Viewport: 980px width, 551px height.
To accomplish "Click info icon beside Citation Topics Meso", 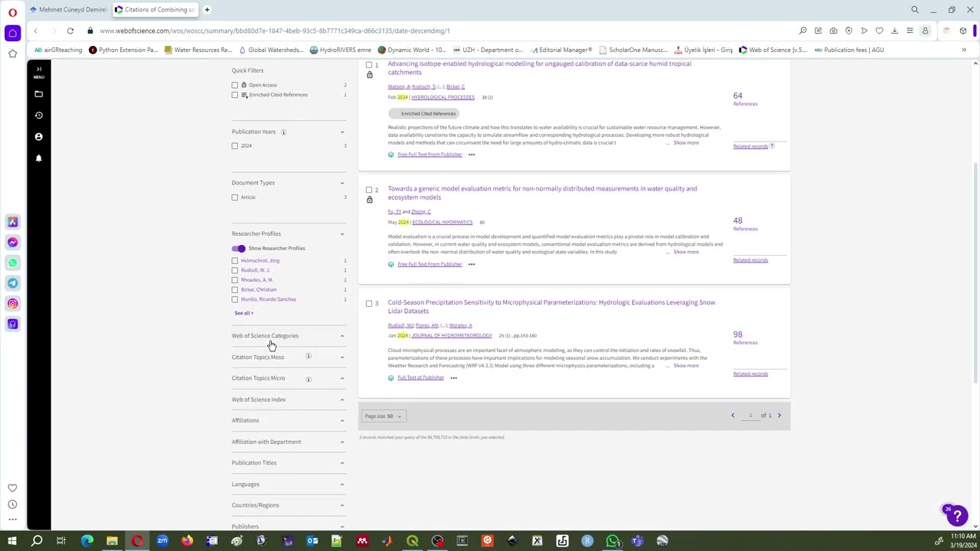I will (309, 357).
